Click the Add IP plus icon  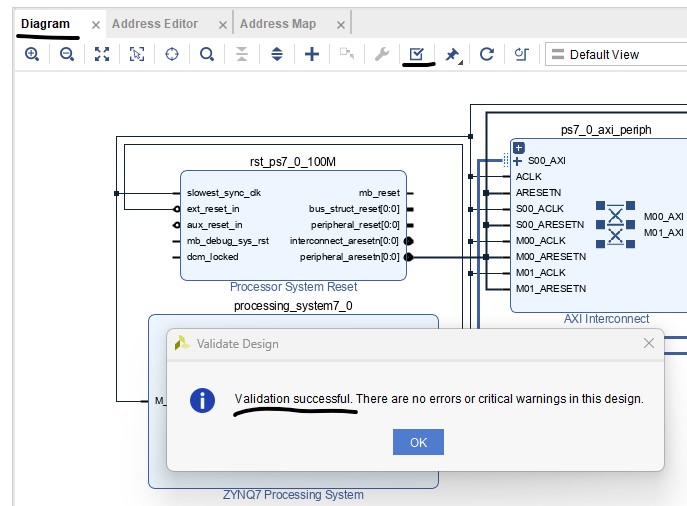312,54
